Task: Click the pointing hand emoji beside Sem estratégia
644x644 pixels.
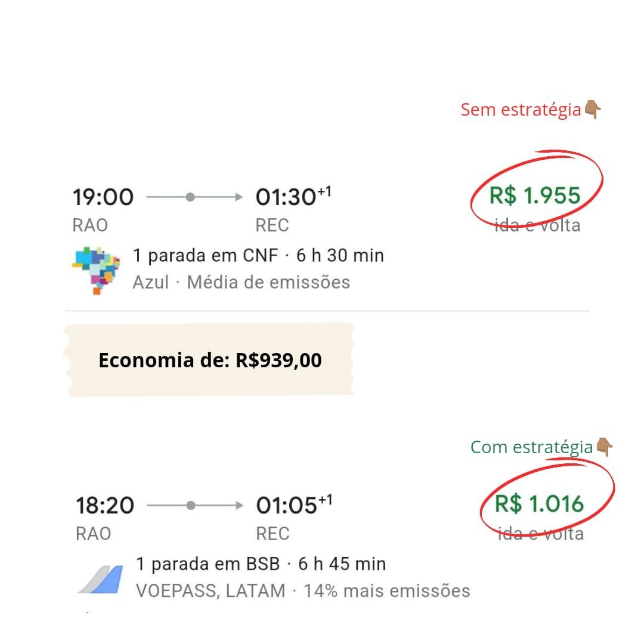Action: click(593, 110)
